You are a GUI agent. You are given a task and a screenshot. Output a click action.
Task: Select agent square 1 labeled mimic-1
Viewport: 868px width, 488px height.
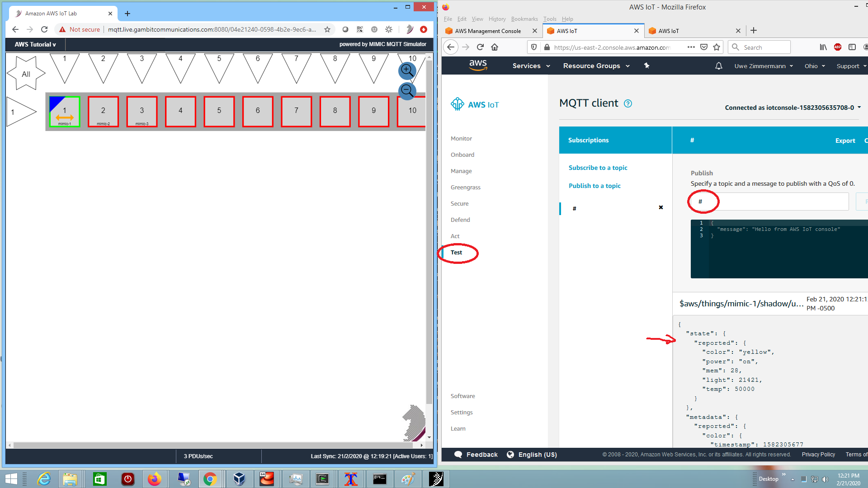pos(65,112)
